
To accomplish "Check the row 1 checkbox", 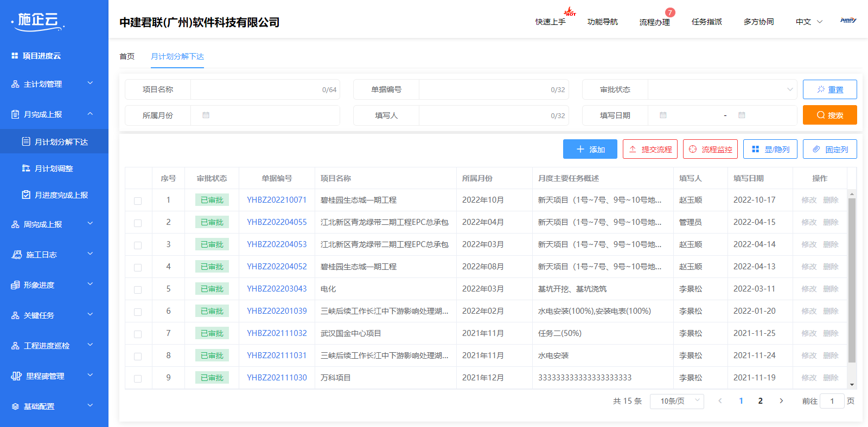I will pos(138,200).
